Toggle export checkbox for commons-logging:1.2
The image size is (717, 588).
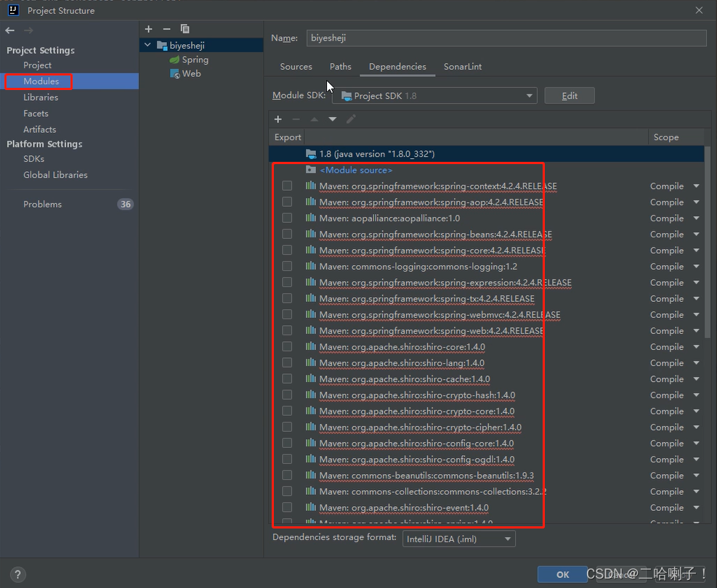[287, 266]
